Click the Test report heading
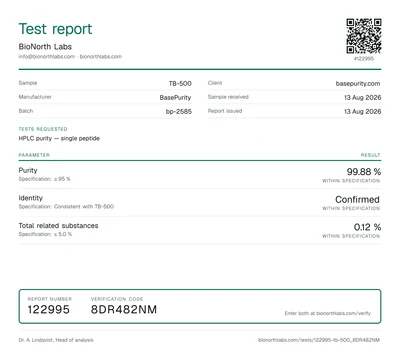Screen dimensions: 400x362 point(55,29)
